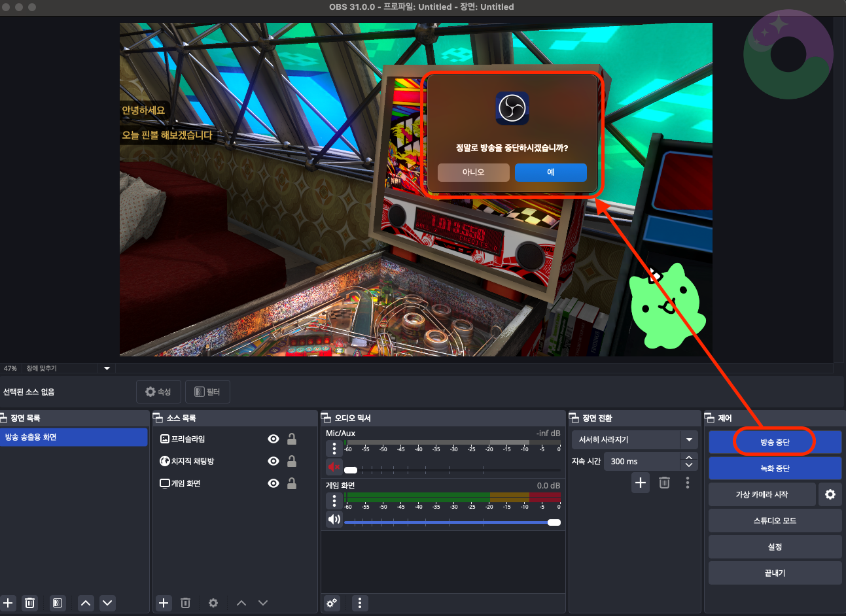The image size is (846, 616).
Task: Open source 속성 properties button
Action: [158, 392]
